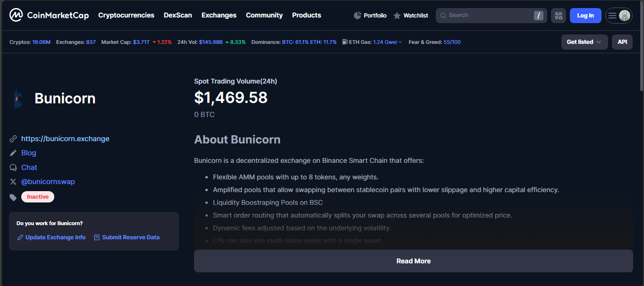Open the user avatar hamburger menu
The width and height of the screenshot is (644, 286).
point(619,16)
